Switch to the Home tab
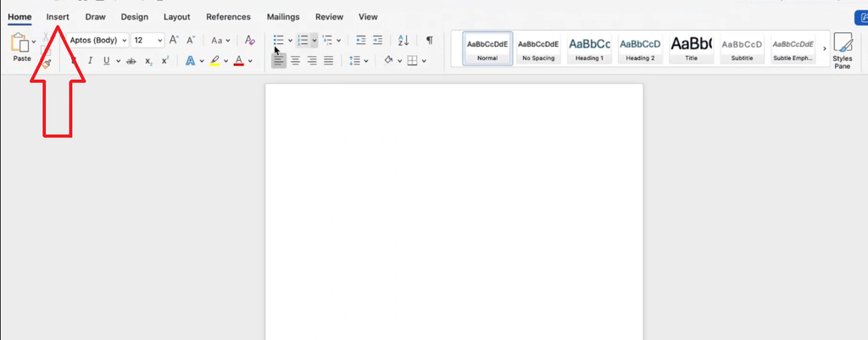This screenshot has height=340, width=868. click(x=19, y=17)
